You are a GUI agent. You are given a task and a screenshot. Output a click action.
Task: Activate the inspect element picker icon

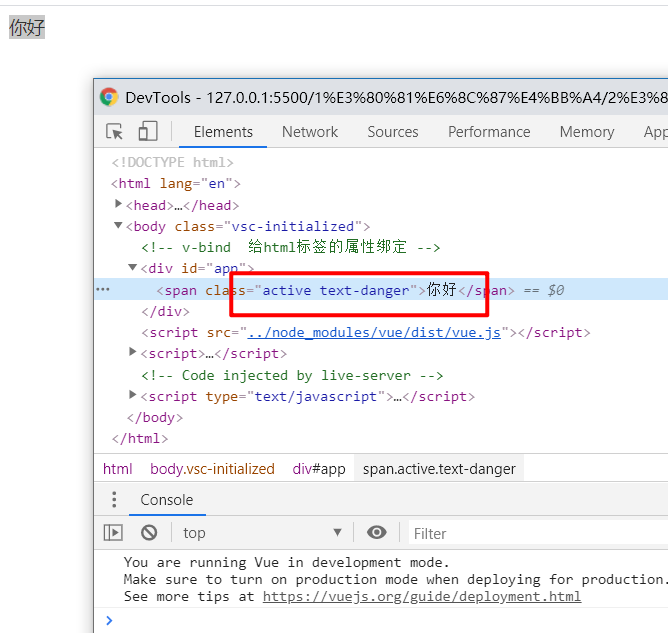114,132
